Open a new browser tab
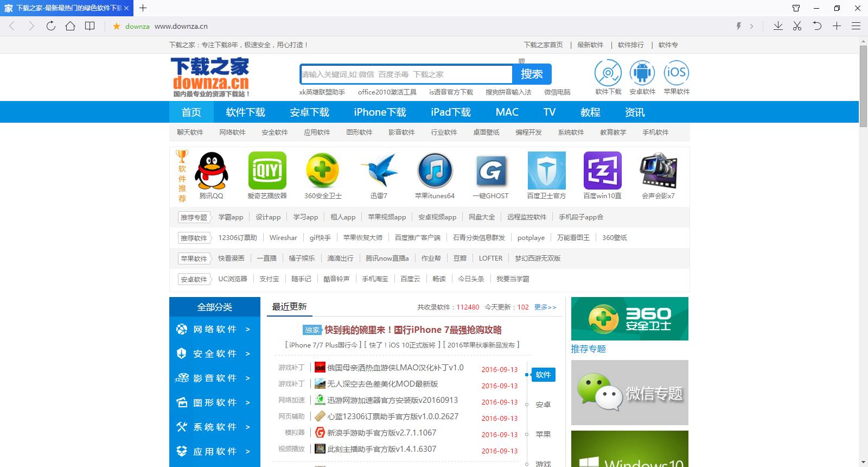 click(x=143, y=8)
